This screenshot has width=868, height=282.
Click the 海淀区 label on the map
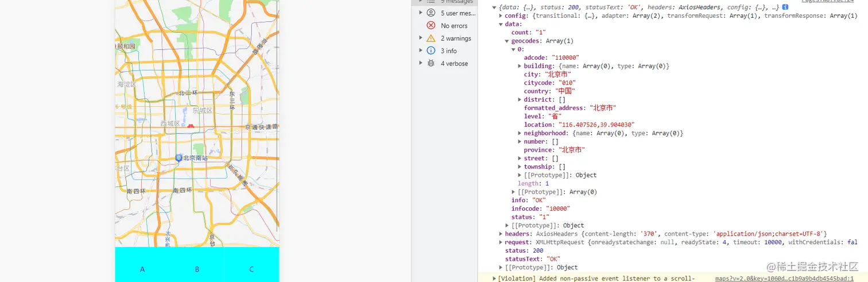(x=126, y=84)
